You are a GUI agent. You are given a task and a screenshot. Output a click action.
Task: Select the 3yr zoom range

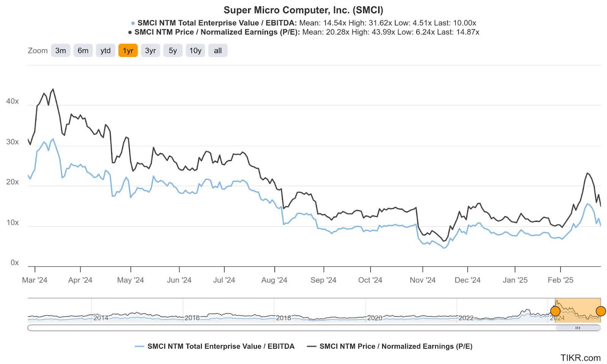point(150,50)
